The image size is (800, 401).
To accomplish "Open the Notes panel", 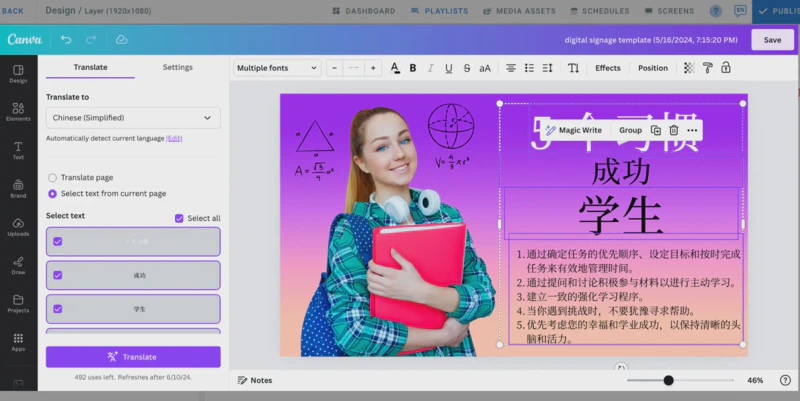I will click(x=255, y=380).
